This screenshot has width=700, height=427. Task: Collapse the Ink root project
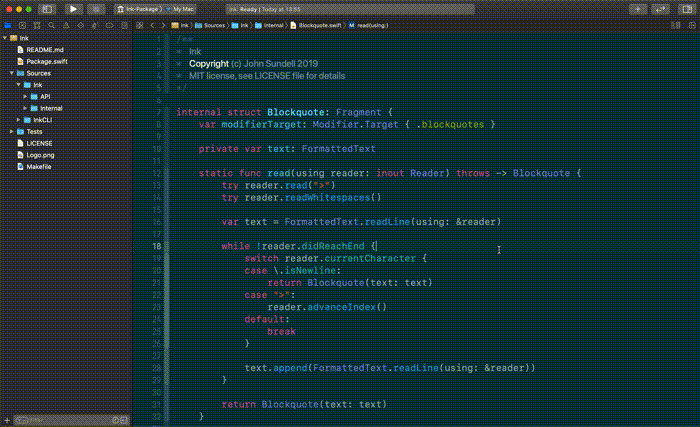click(5, 38)
